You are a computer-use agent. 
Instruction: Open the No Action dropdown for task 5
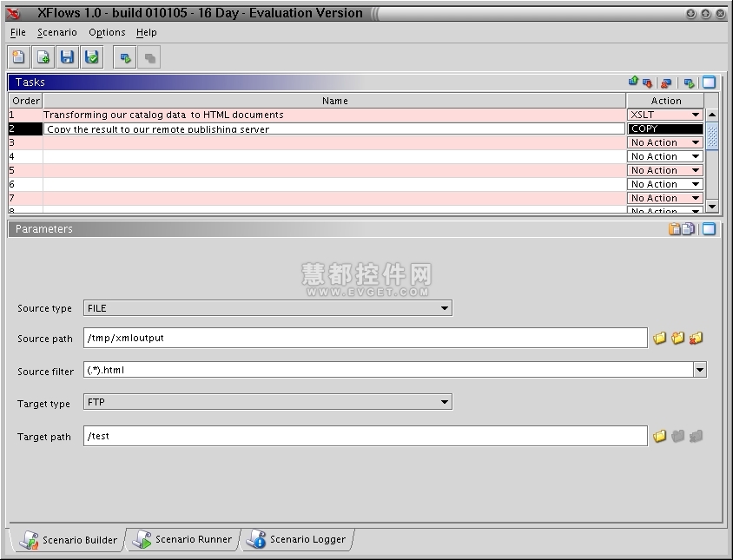(665, 170)
